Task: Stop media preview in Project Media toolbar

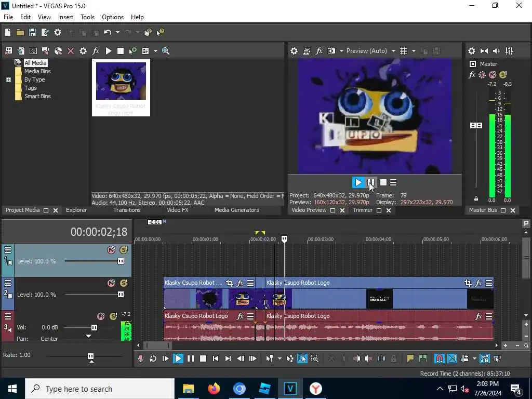Action: (120, 51)
